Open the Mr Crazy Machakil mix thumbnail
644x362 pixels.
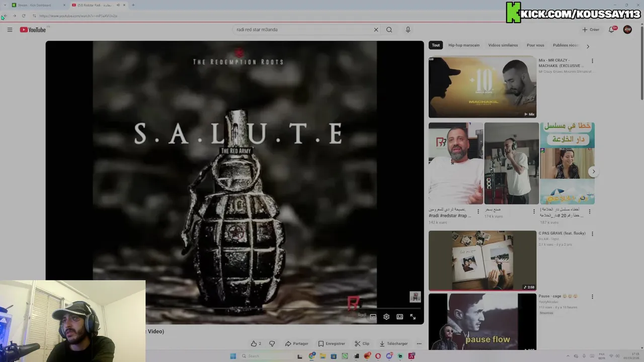tap(482, 87)
